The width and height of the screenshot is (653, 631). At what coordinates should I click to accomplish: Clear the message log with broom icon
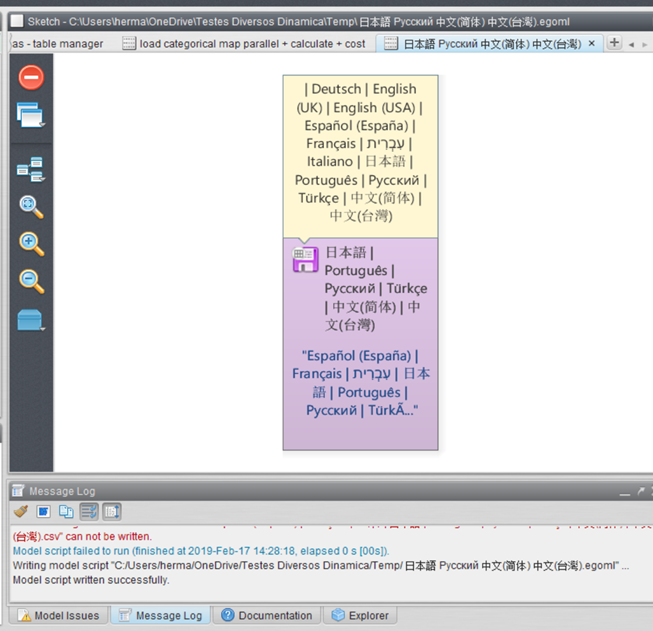[x=21, y=512]
